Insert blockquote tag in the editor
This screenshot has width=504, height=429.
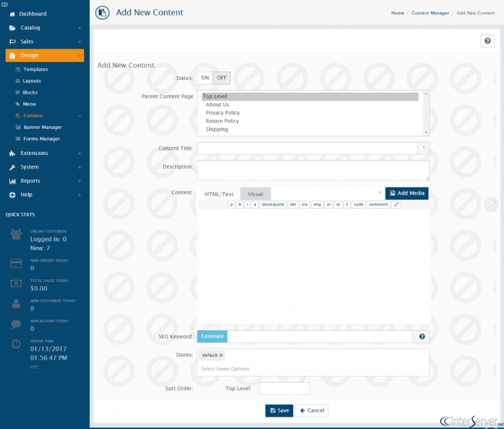coord(273,204)
